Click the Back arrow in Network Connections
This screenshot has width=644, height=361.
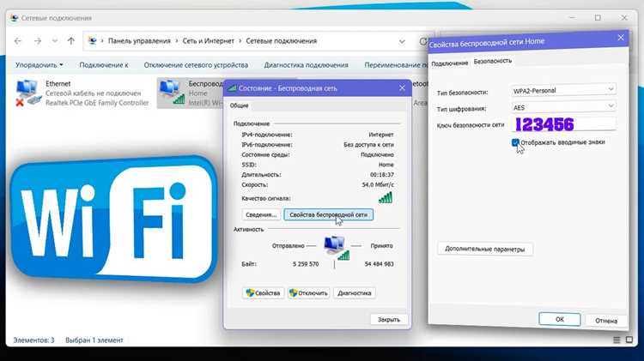(x=18, y=41)
